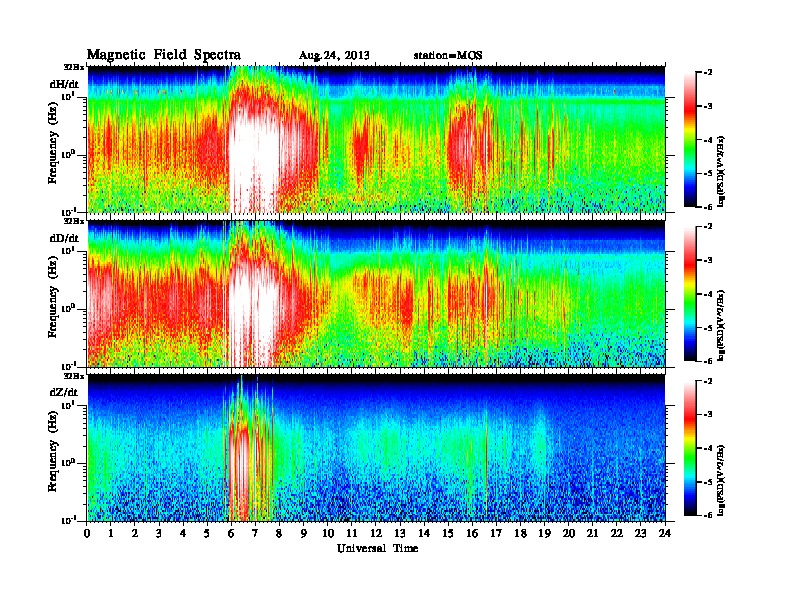Click the '3' hour tick on time axis
Image resolution: width=792 pixels, height=612 pixels.
[160, 533]
